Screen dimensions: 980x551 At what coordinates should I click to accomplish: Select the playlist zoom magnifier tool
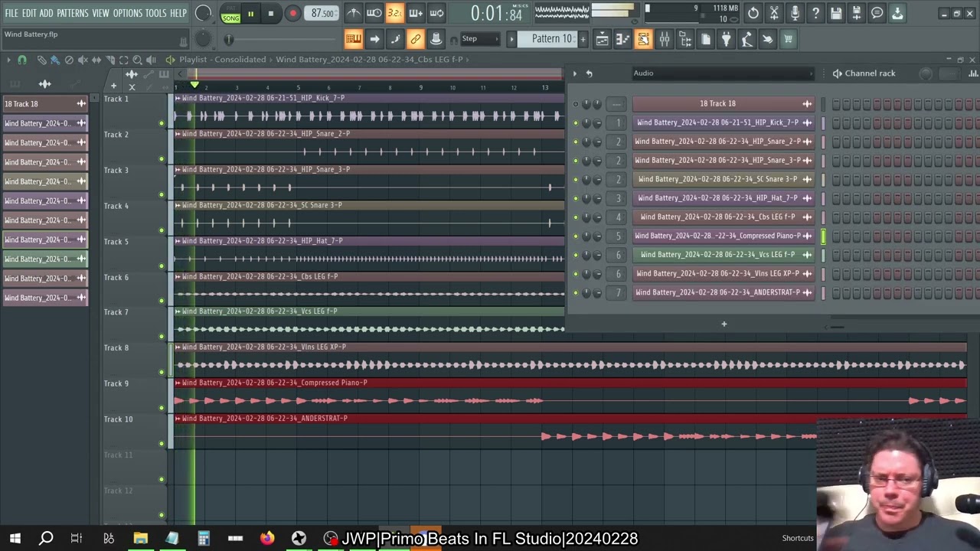click(137, 59)
